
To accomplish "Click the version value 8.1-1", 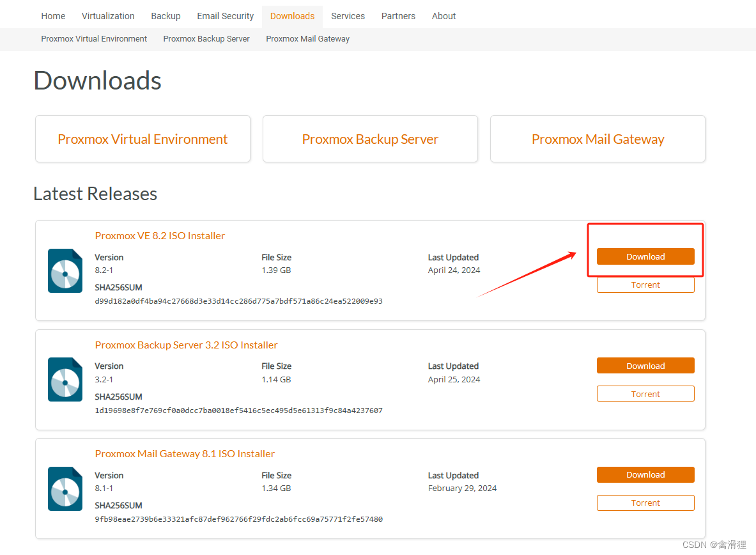I will [x=104, y=489].
